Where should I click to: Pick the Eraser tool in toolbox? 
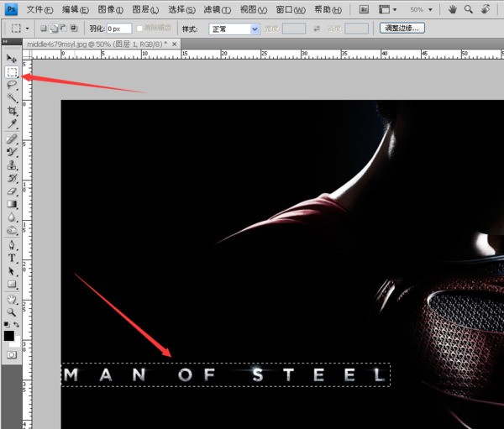point(12,191)
